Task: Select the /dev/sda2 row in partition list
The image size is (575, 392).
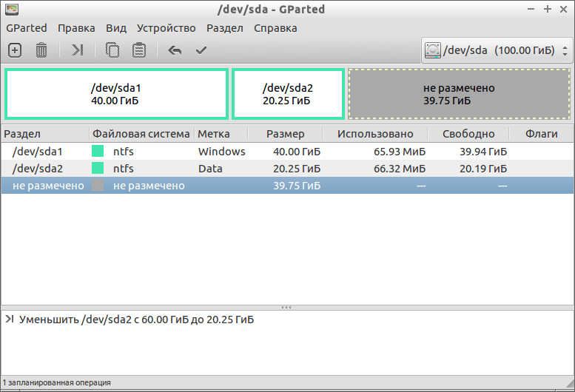Action: [x=287, y=169]
